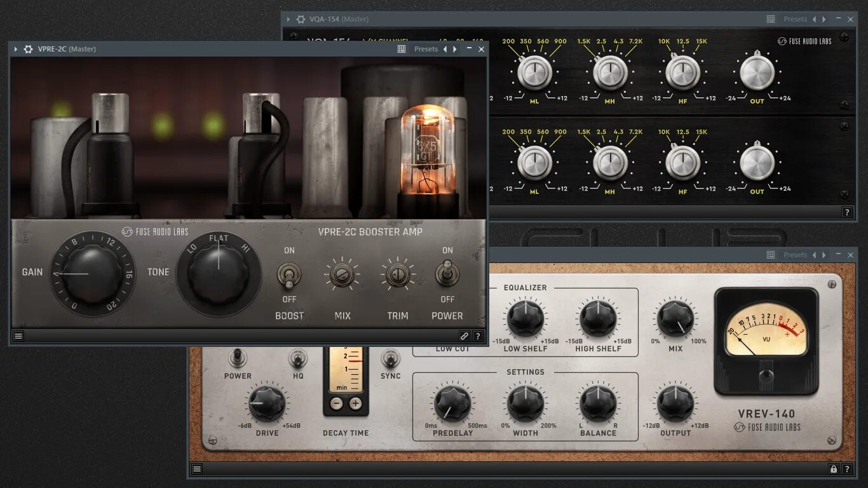This screenshot has width=868, height=488.
Task: Click the VPRE-2C MIX knob
Action: point(342,274)
